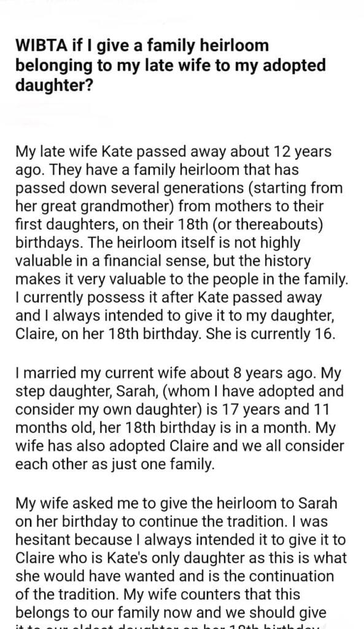Click the word WIBTA in the title

pos(42,45)
